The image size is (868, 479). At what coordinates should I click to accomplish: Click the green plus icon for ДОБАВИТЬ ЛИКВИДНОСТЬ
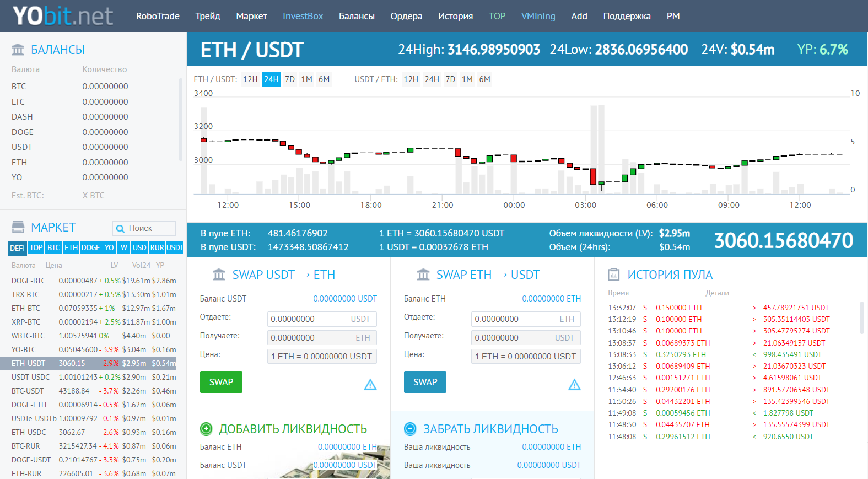point(206,429)
